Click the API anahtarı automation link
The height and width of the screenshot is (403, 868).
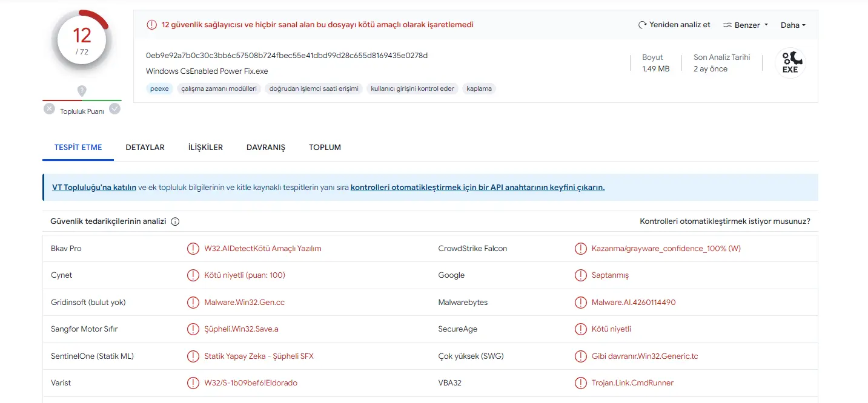click(x=477, y=188)
